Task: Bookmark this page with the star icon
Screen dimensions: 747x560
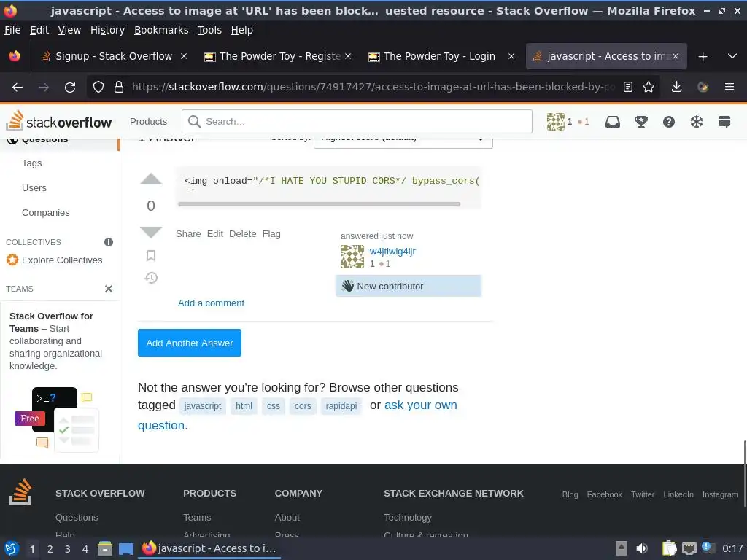Action: pyautogui.click(x=649, y=87)
